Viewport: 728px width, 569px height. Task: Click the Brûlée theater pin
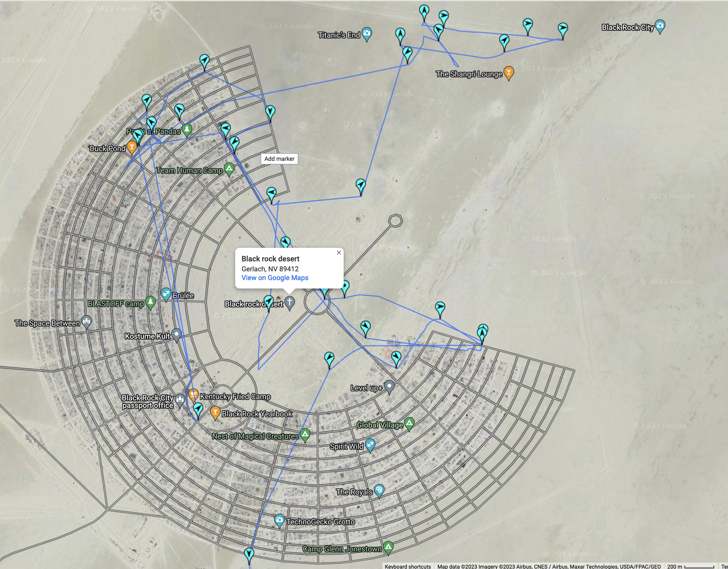click(x=166, y=294)
